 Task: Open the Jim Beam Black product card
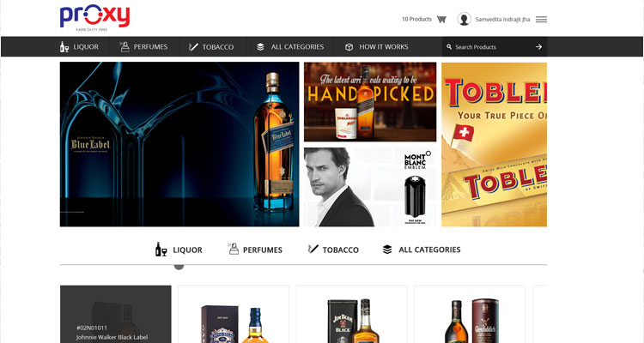pos(351,314)
